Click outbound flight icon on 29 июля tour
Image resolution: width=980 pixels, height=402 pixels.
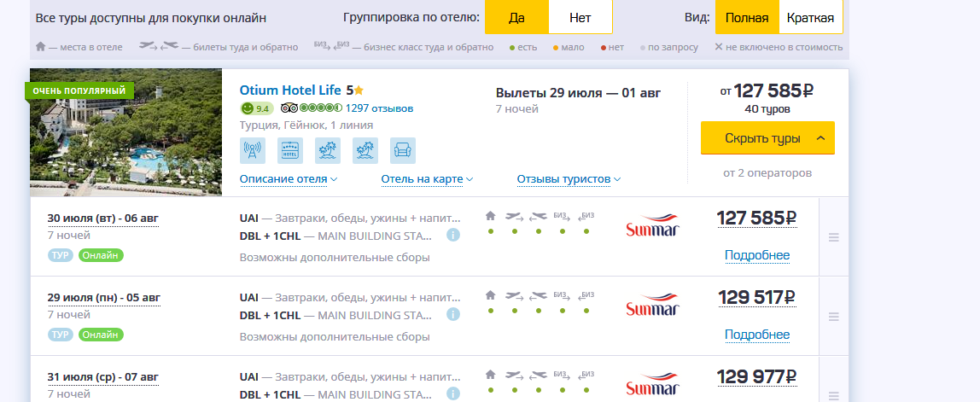point(515,295)
